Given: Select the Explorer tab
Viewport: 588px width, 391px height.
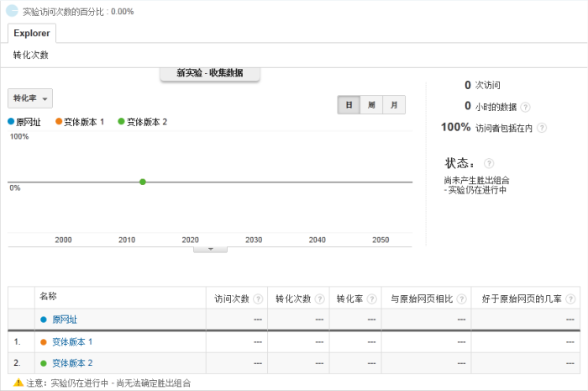Looking at the screenshot, I should (x=31, y=34).
